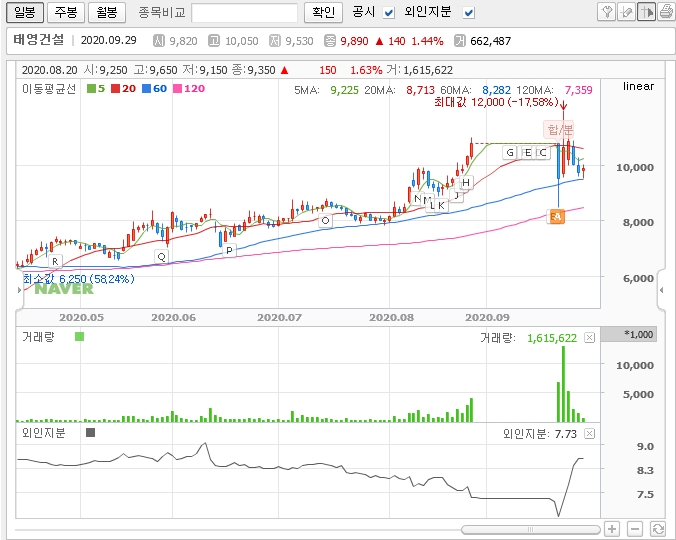This screenshot has width=676, height=540.
Task: Click the 종목비교 input field
Action: coord(244,12)
